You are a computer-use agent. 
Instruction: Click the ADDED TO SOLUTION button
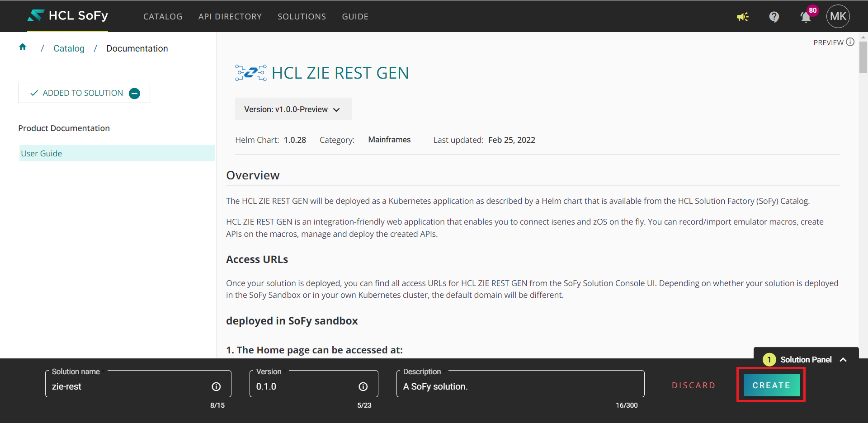(x=84, y=93)
